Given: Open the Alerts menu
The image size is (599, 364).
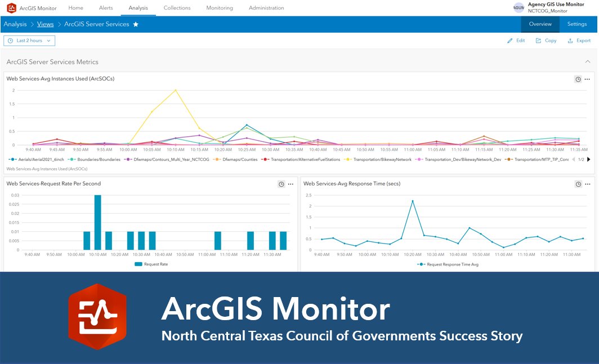Looking at the screenshot, I should pos(106,8).
